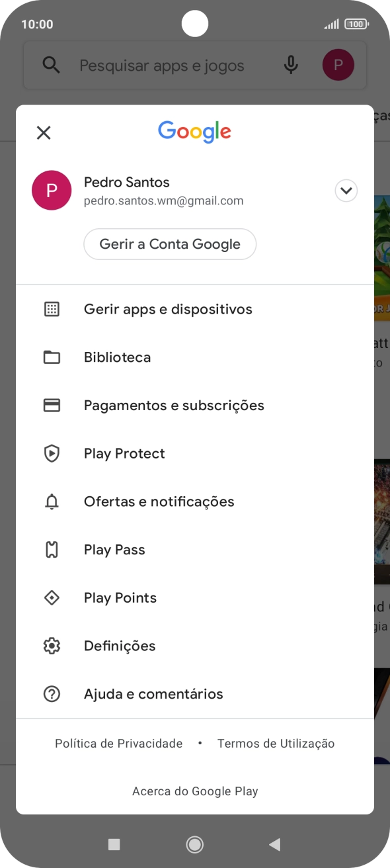Screen dimensions: 390x868
Task: Tap Acerca do Google Play
Action: (195, 791)
